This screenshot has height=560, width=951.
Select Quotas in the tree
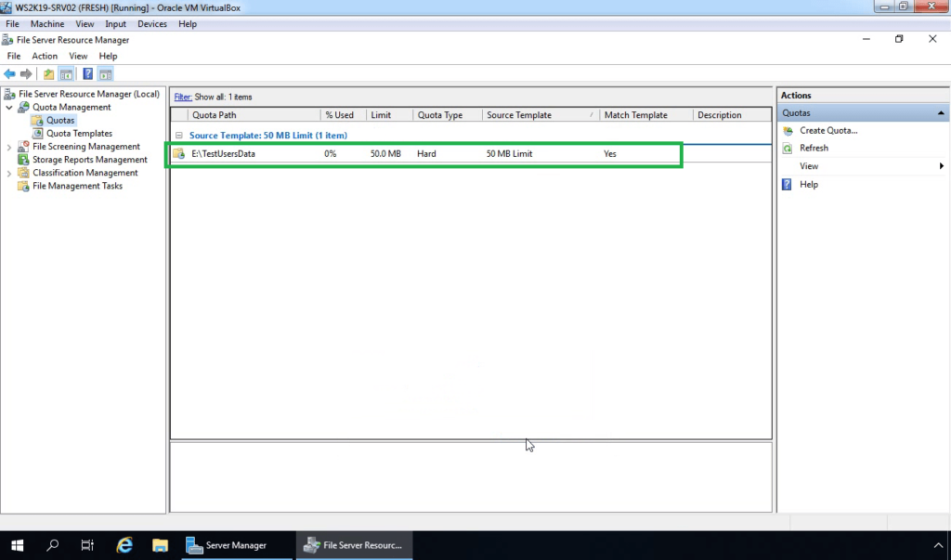click(x=60, y=120)
